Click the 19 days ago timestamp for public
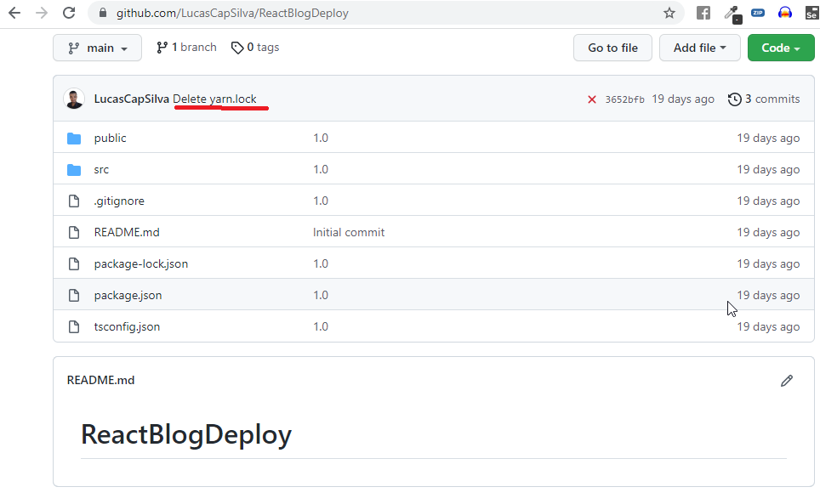The image size is (820, 504). 768,138
